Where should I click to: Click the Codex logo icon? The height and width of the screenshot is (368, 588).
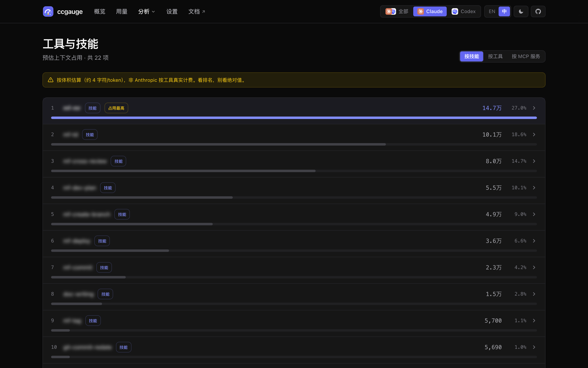coord(455,11)
